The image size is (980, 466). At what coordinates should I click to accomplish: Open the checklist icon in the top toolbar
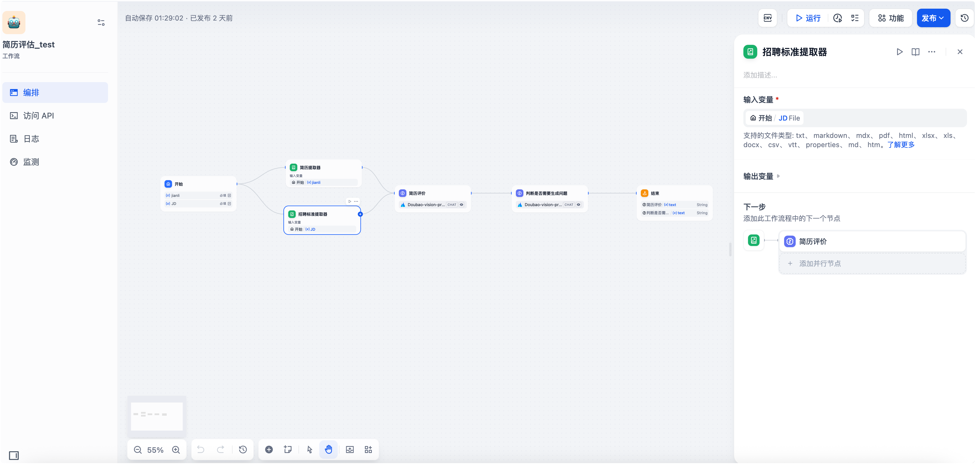pos(855,18)
